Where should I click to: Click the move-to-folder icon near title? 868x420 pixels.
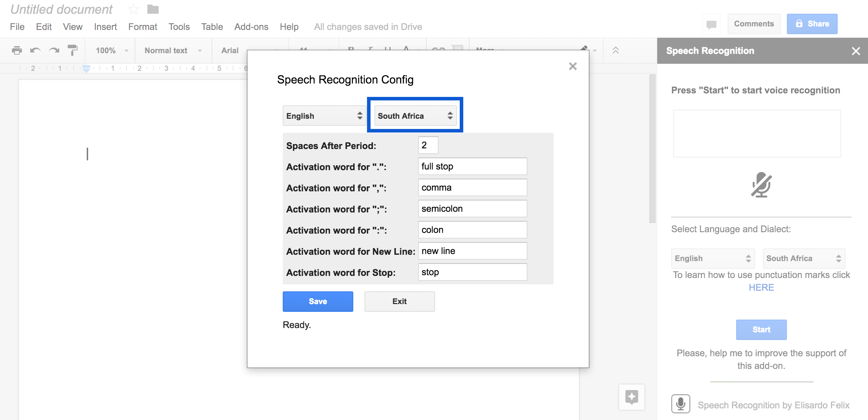coord(153,9)
